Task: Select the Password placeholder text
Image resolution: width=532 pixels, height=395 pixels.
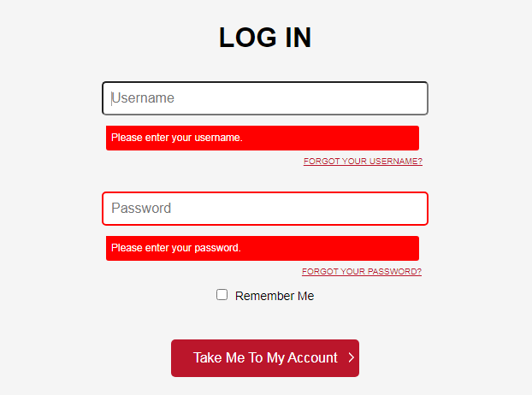Action: [141, 209]
